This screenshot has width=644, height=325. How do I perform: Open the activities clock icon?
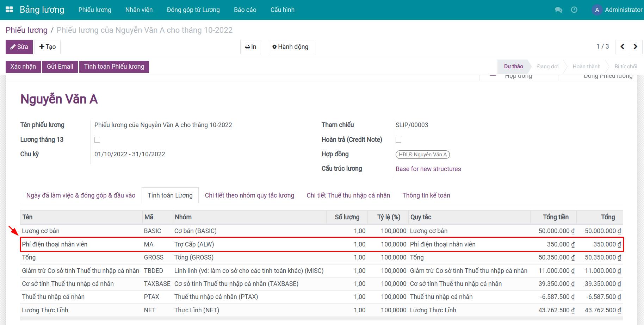tap(574, 10)
